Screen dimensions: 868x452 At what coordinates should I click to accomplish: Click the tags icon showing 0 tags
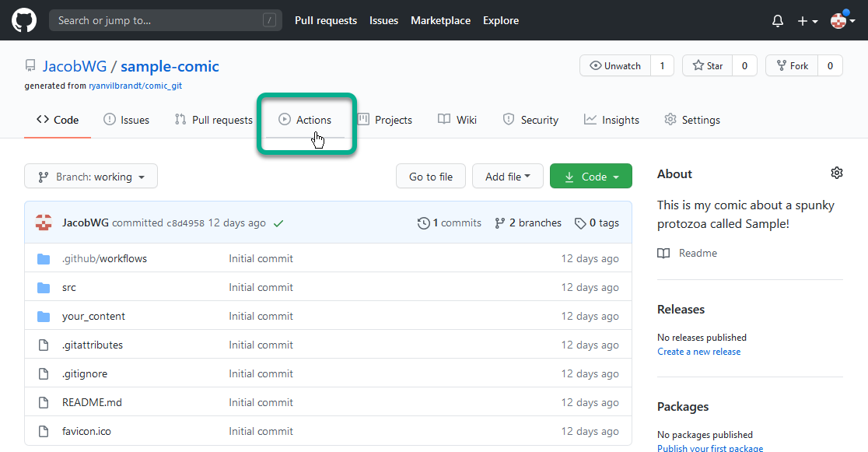[580, 223]
